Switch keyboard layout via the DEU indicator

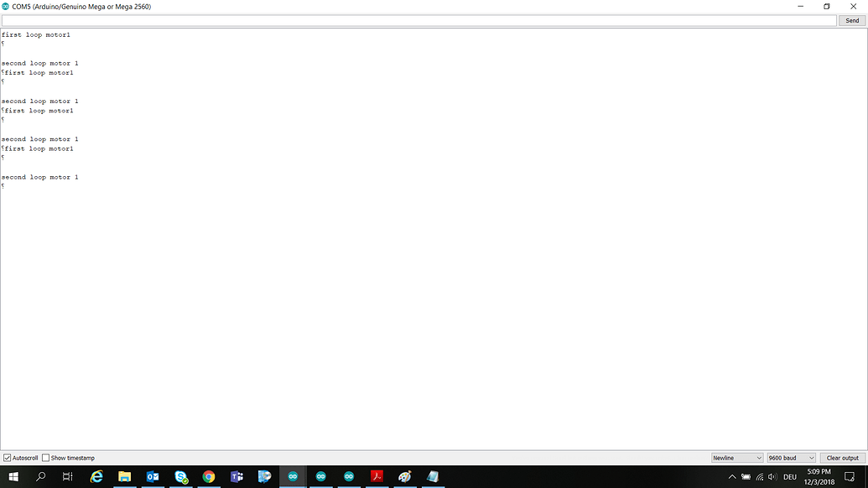click(x=788, y=476)
